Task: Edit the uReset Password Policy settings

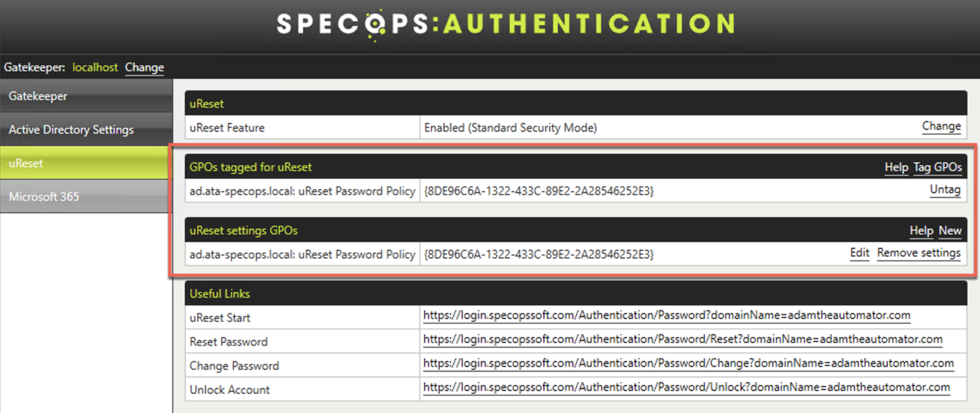Action: coord(859,253)
